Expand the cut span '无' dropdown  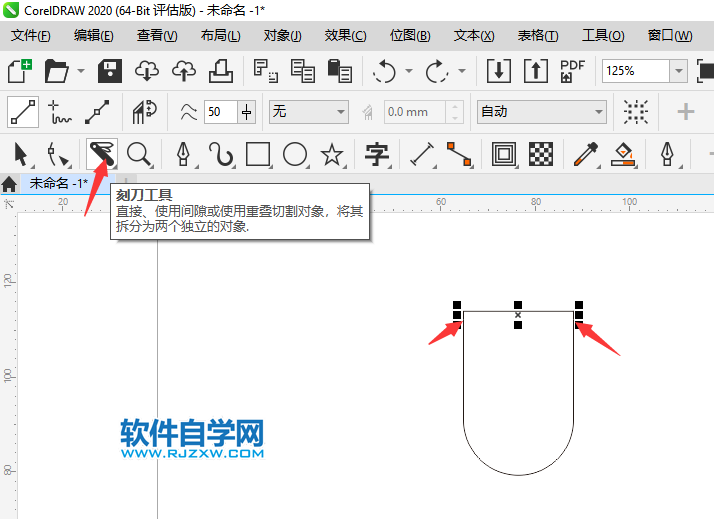pyautogui.click(x=341, y=112)
